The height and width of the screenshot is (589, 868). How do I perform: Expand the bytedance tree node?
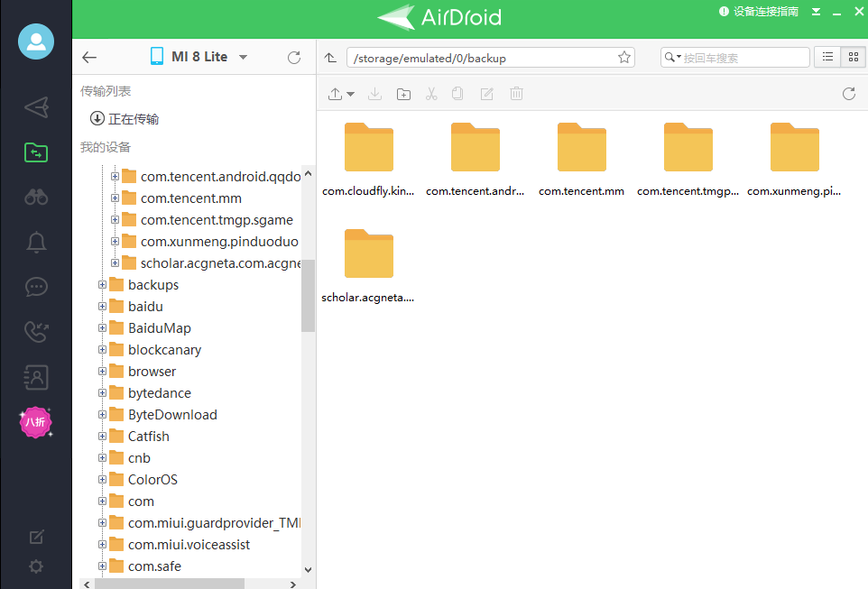click(103, 393)
